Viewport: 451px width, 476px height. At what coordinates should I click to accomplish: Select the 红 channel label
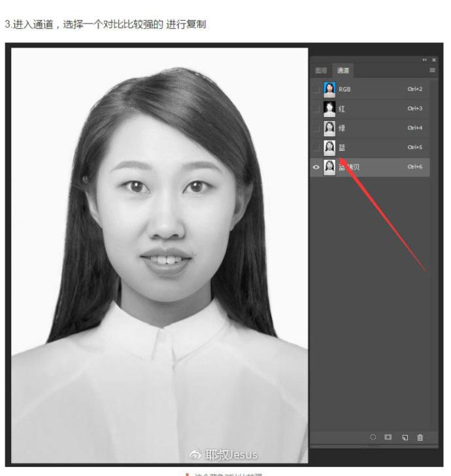[x=342, y=108]
